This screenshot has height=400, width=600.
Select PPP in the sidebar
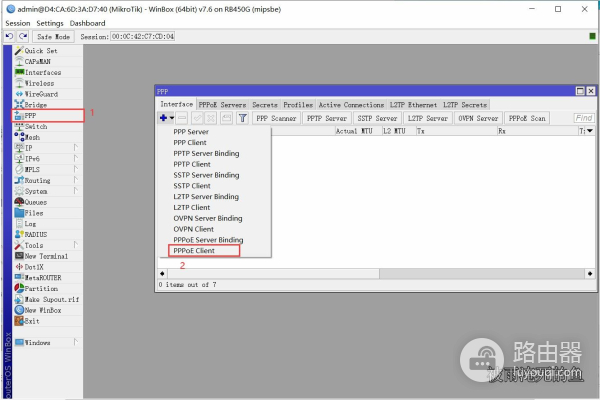48,116
